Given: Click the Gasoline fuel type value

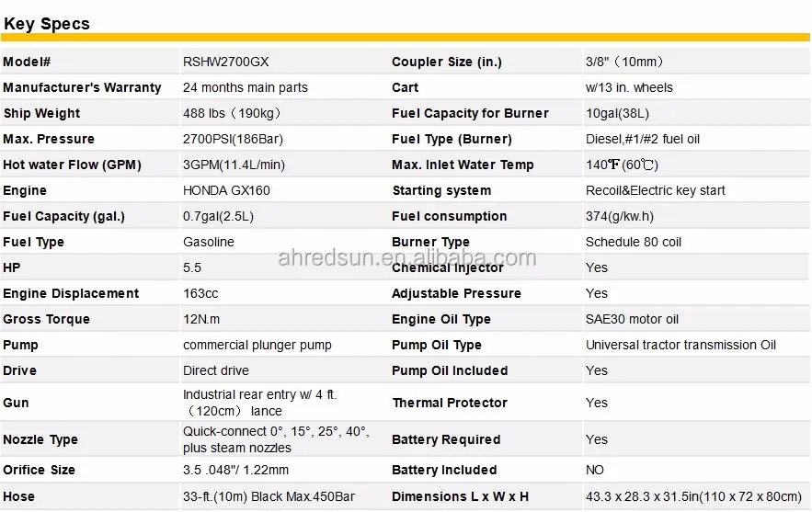Looking at the screenshot, I should [209, 242].
